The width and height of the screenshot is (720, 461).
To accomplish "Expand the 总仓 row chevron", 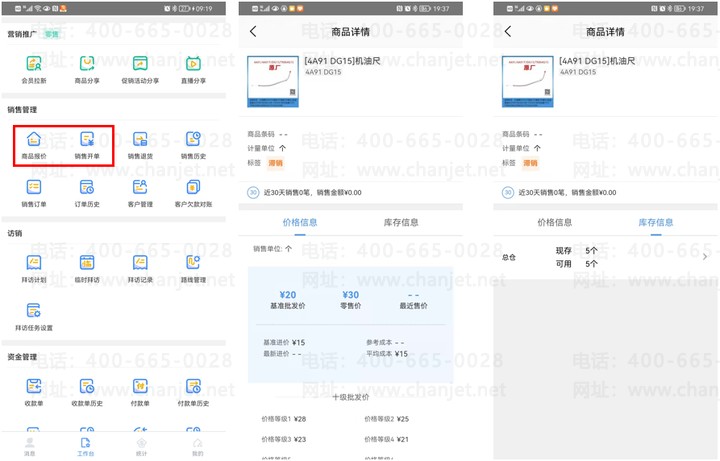I will point(705,257).
